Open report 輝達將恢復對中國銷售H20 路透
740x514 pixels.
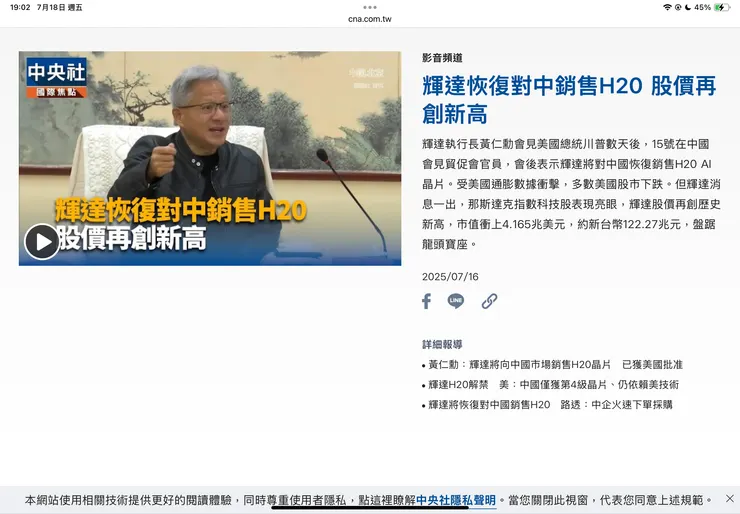pos(550,404)
